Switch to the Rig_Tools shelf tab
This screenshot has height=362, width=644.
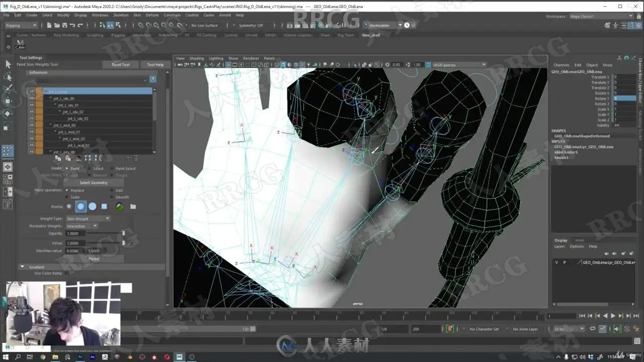coord(346,35)
